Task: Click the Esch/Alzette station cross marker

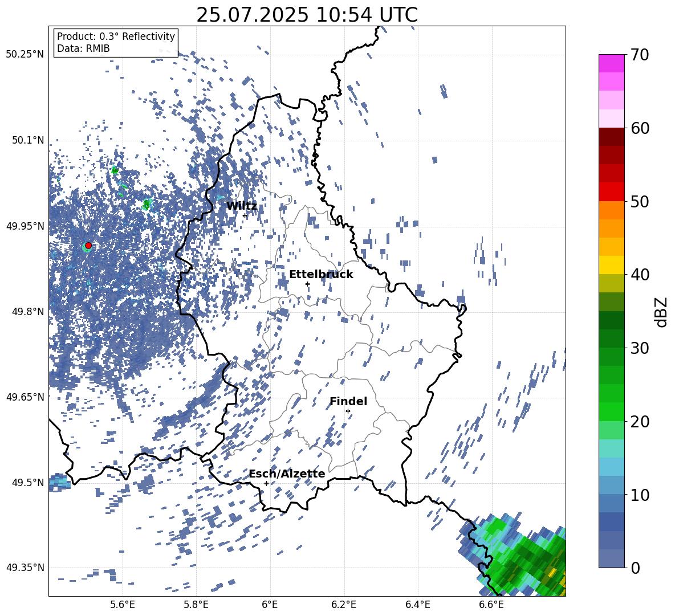Action: point(266,483)
